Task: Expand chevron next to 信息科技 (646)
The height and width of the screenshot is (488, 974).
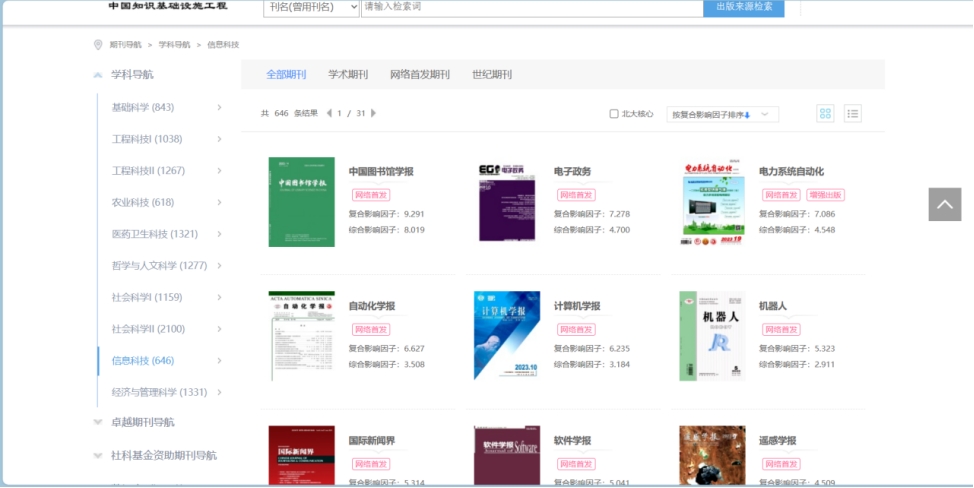Action: [219, 361]
